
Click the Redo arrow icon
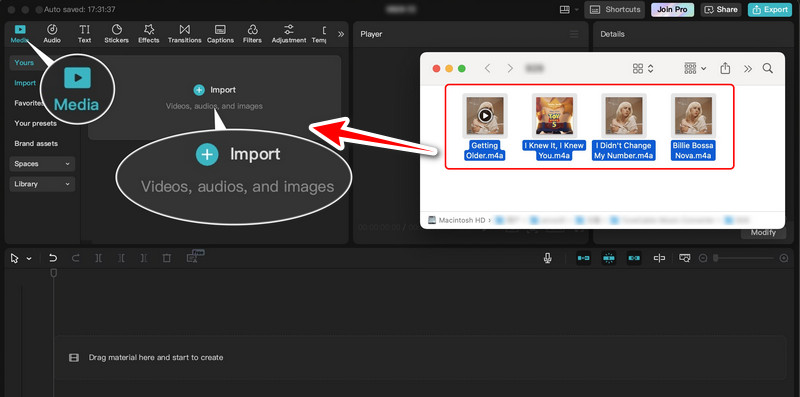76,258
